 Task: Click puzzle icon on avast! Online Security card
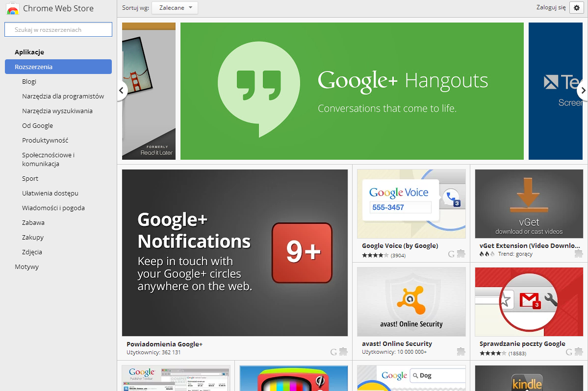pos(461,352)
